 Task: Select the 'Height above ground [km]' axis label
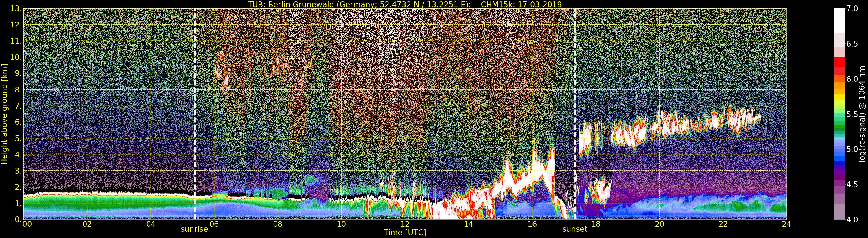pos(4,114)
